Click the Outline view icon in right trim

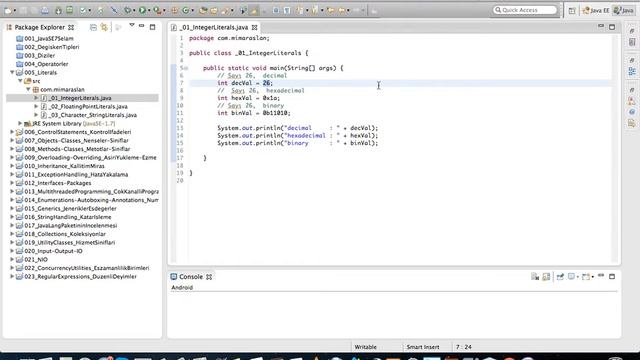coord(632,72)
